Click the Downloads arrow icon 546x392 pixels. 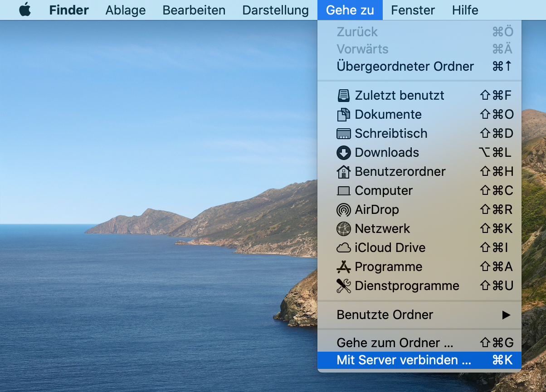click(x=344, y=153)
